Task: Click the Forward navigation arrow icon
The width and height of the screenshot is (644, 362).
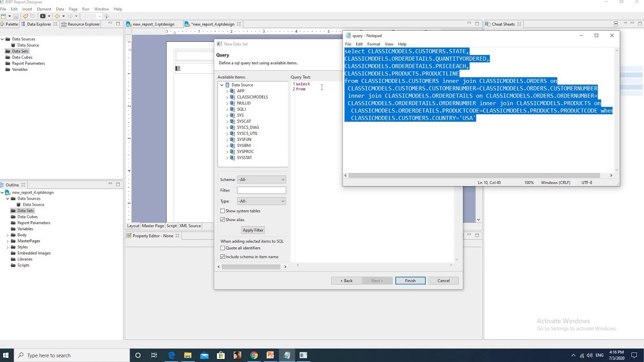Action: pyautogui.click(x=70, y=16)
